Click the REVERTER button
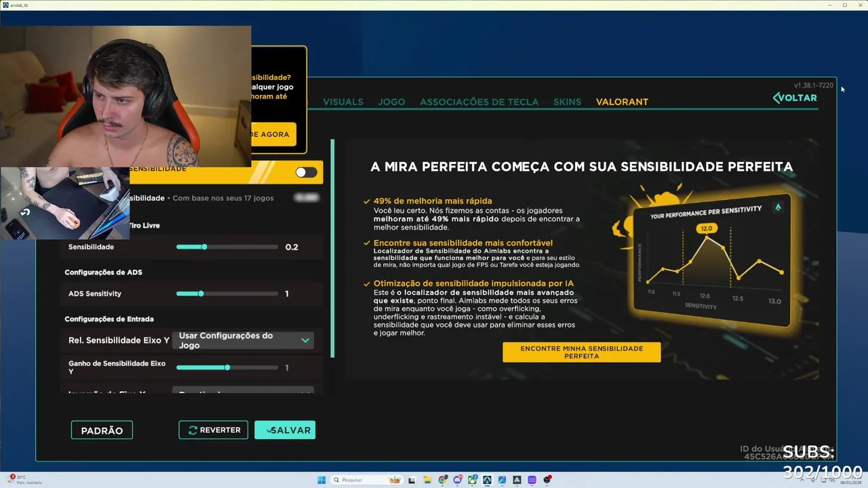 click(x=213, y=430)
